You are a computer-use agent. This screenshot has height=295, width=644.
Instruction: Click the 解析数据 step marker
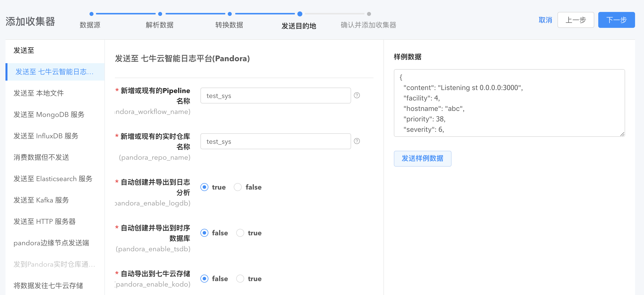160,14
